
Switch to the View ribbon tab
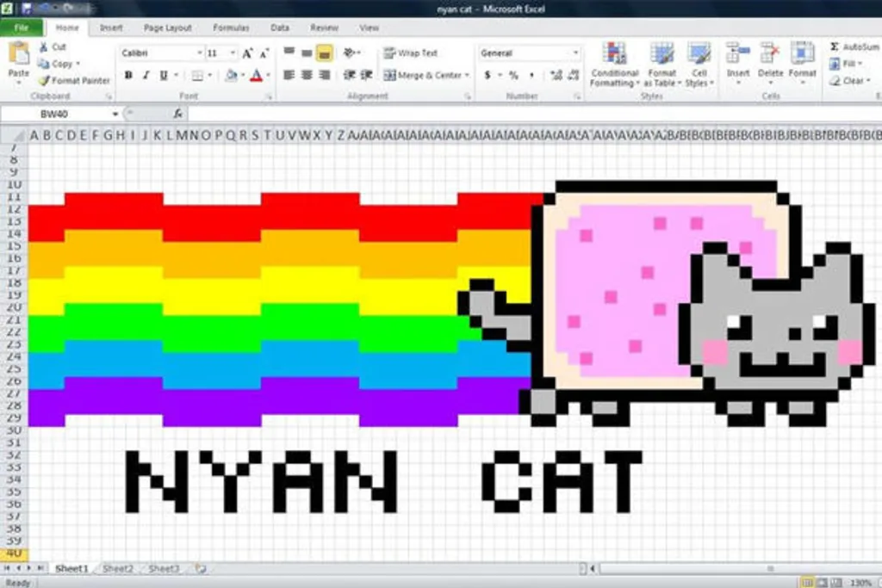(x=369, y=28)
